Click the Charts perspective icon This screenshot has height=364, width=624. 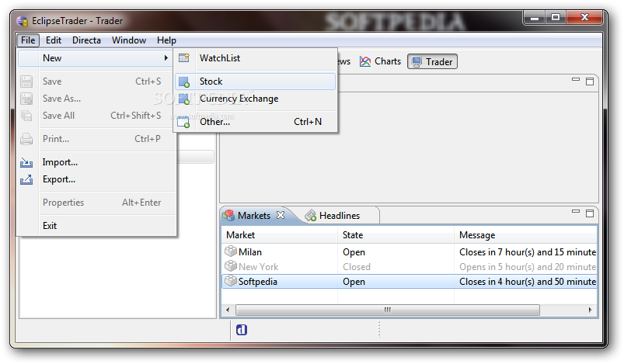click(365, 61)
